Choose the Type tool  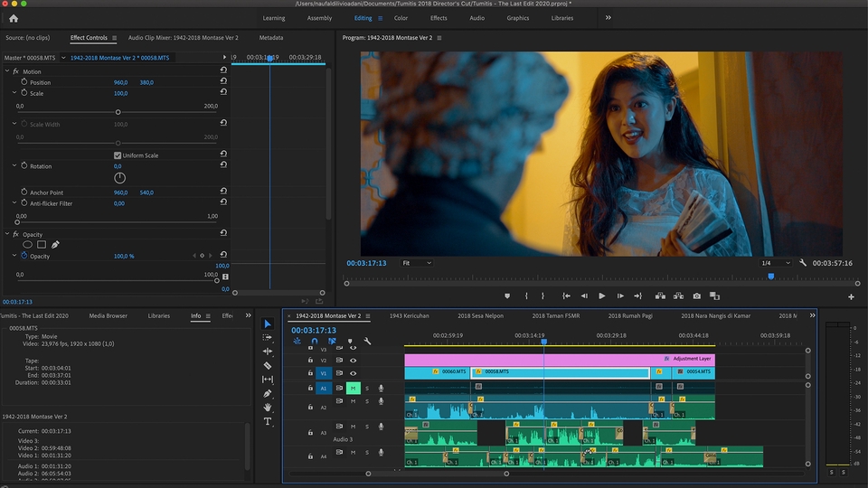[x=268, y=421]
